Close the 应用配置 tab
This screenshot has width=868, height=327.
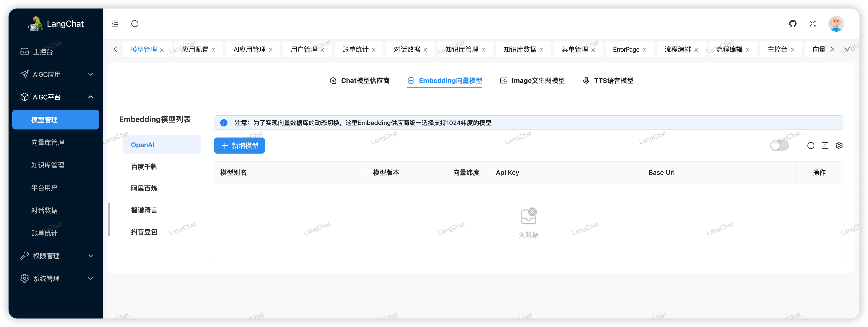[x=213, y=50]
